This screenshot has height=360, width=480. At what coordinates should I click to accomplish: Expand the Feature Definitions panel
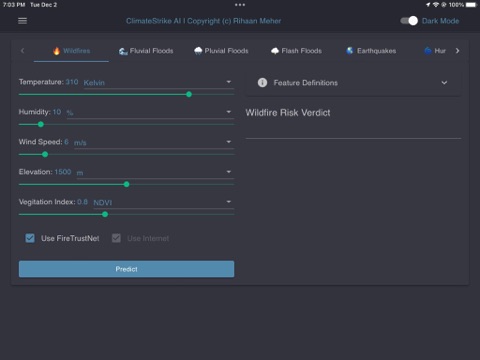pos(353,83)
